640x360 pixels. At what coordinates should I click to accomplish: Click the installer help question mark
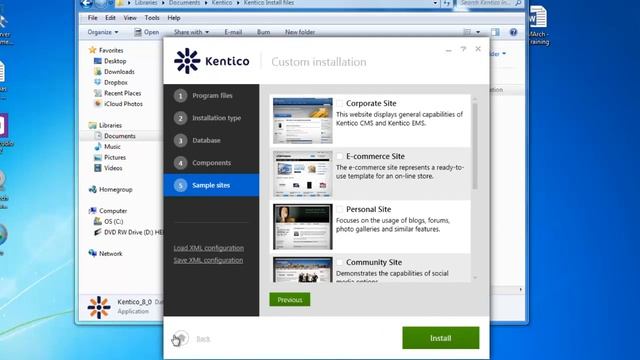click(x=463, y=49)
